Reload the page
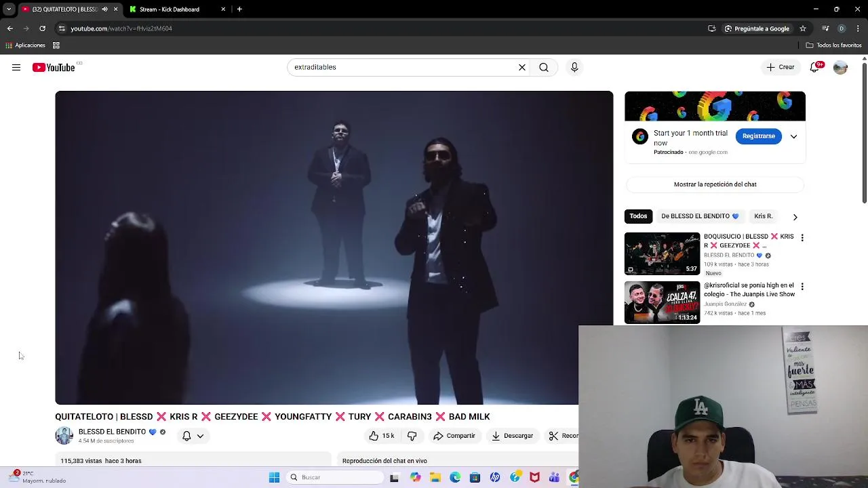This screenshot has width=868, height=488. click(42, 28)
